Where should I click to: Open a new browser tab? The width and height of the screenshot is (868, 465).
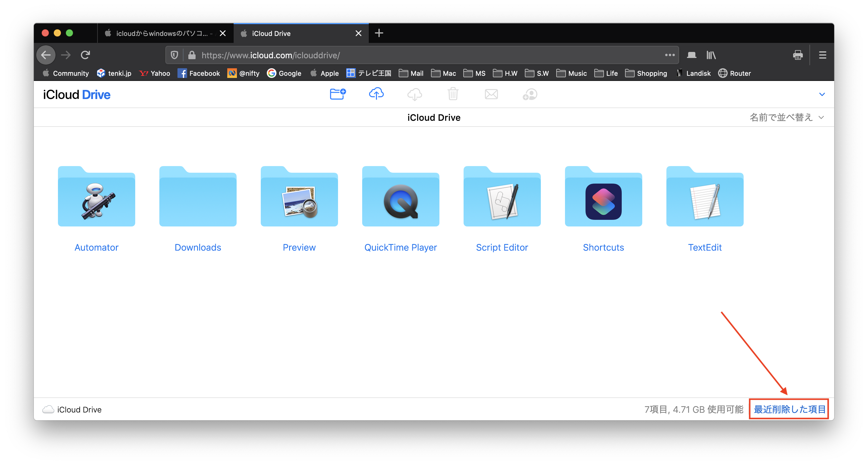[x=379, y=33]
